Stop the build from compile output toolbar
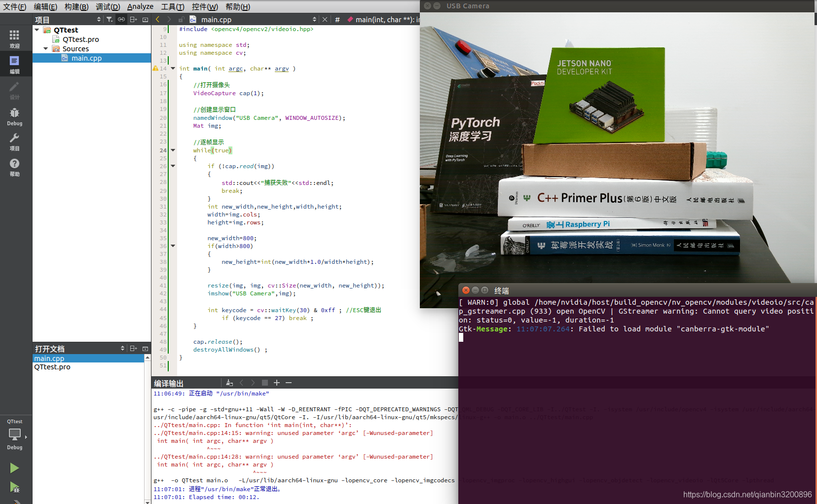The image size is (817, 504). point(265,383)
